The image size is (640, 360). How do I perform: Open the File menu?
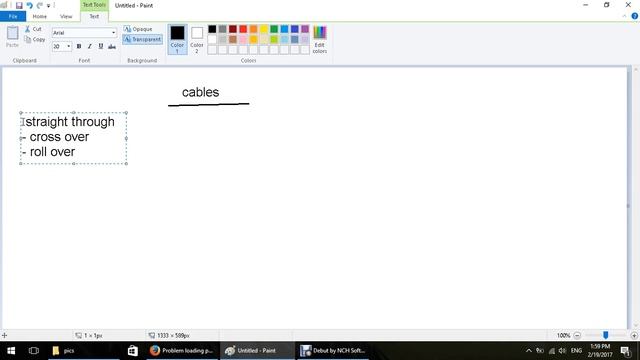[x=13, y=16]
